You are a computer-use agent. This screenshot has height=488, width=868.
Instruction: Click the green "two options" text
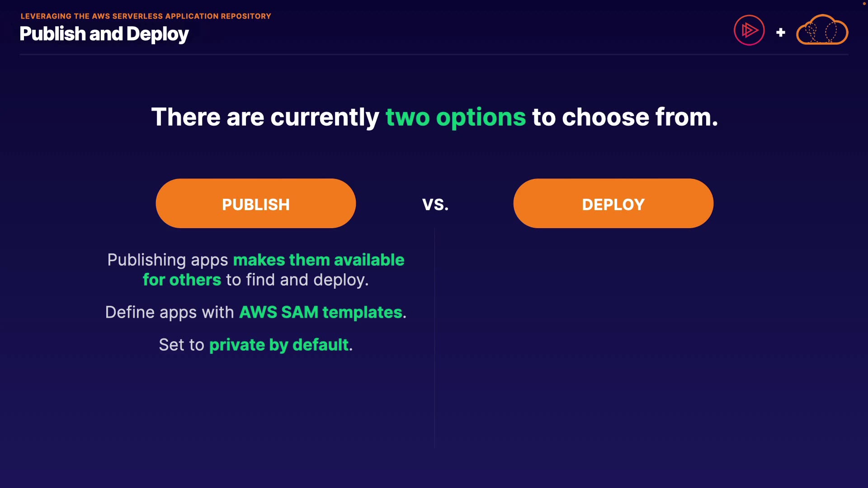pos(455,117)
